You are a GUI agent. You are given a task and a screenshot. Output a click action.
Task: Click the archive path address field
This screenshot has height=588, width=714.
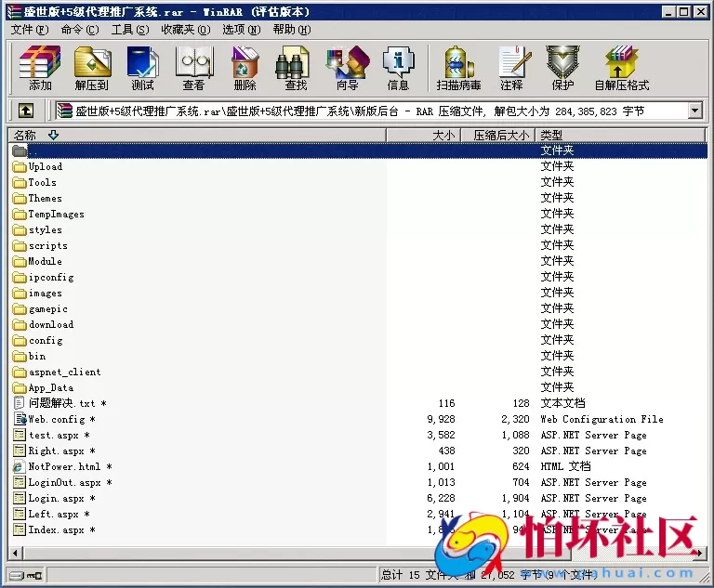pyautogui.click(x=372, y=111)
